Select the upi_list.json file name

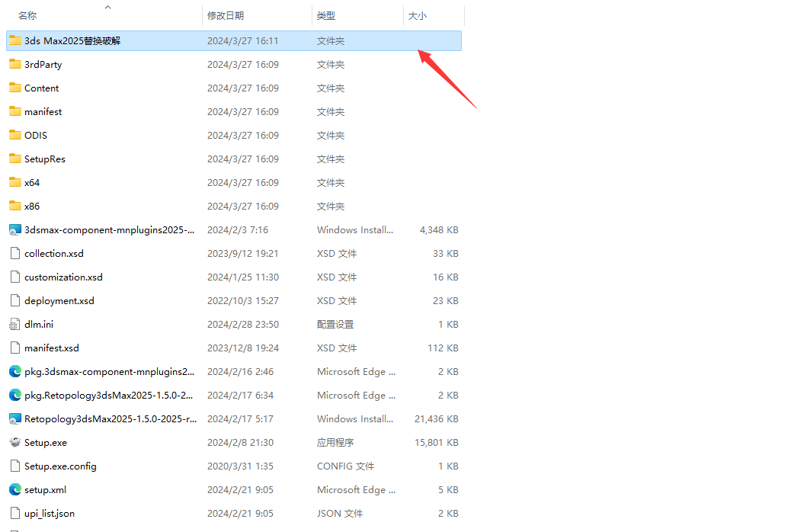tap(50, 514)
